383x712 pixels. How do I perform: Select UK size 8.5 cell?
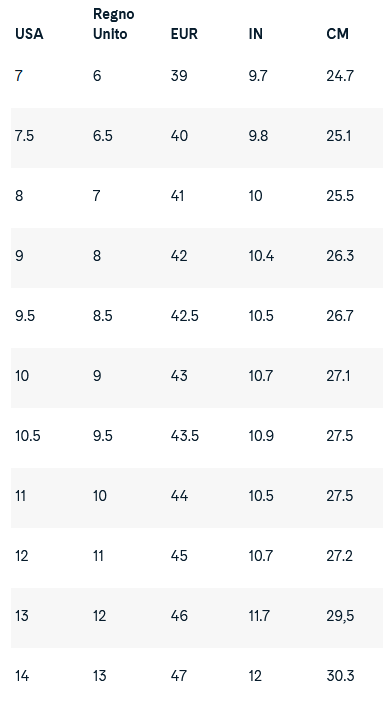click(103, 316)
